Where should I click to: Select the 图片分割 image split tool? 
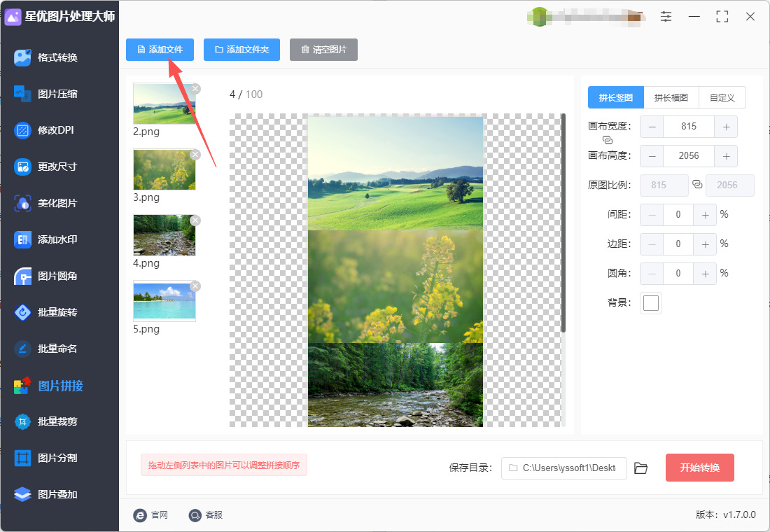click(x=46, y=458)
